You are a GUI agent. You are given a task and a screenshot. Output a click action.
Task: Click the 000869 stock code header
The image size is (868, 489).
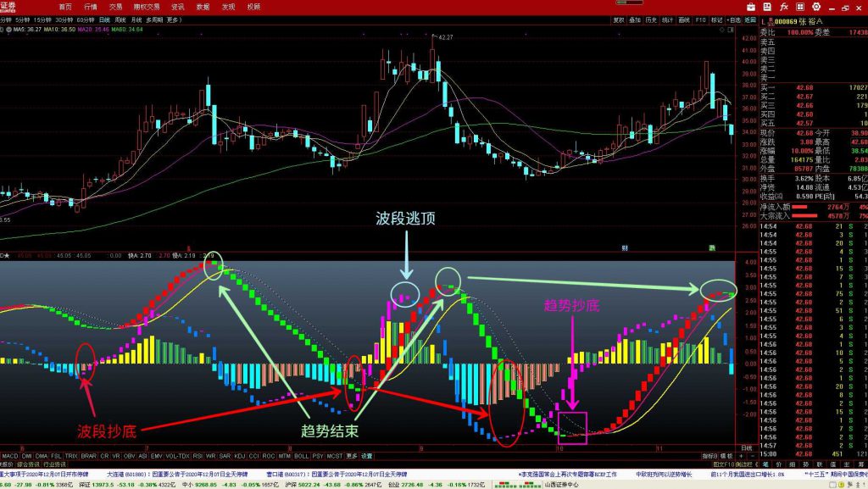coord(781,20)
